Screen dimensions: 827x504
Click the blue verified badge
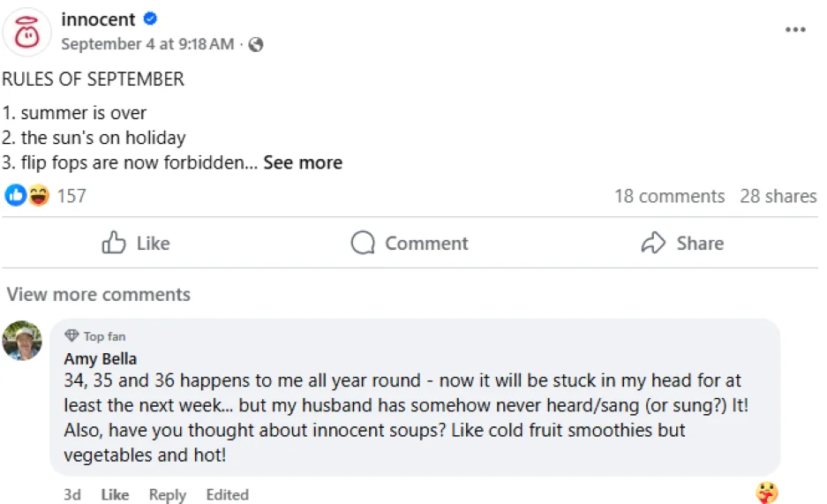(x=151, y=19)
